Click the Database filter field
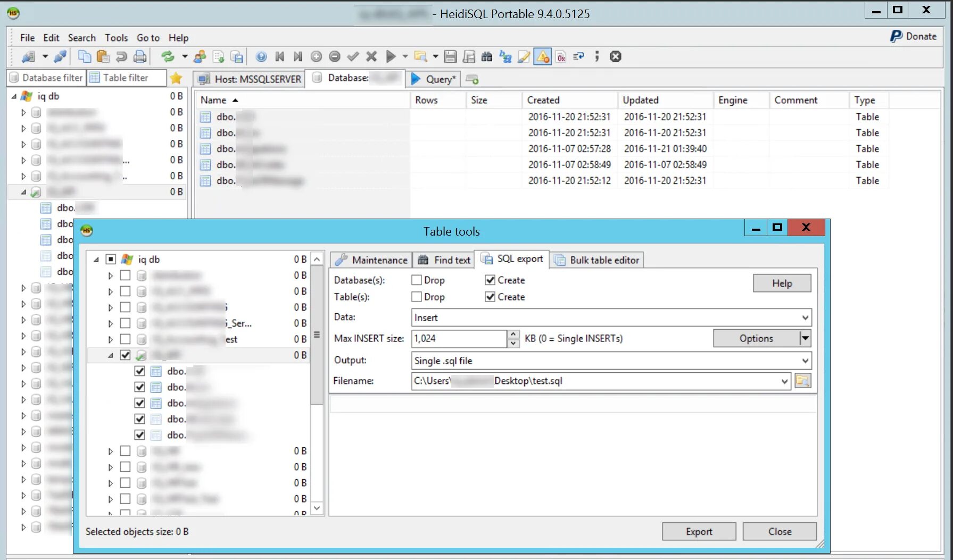 (x=47, y=78)
